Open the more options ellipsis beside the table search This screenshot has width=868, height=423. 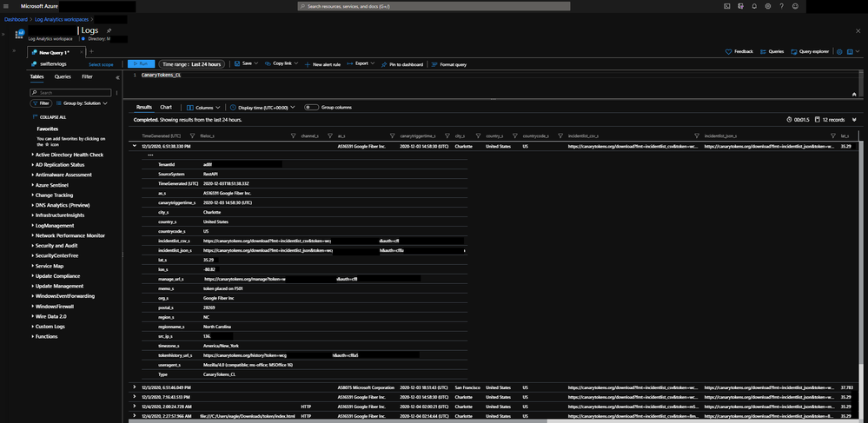point(116,92)
